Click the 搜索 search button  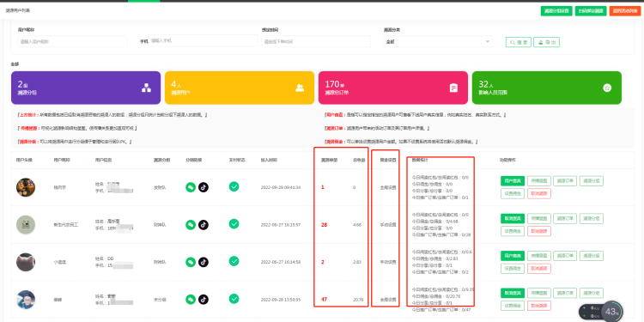(519, 42)
